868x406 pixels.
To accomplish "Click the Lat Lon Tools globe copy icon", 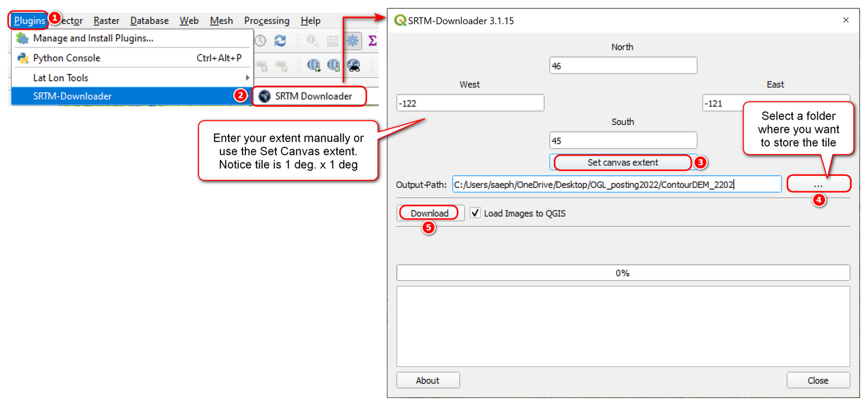I will pyautogui.click(x=314, y=65).
